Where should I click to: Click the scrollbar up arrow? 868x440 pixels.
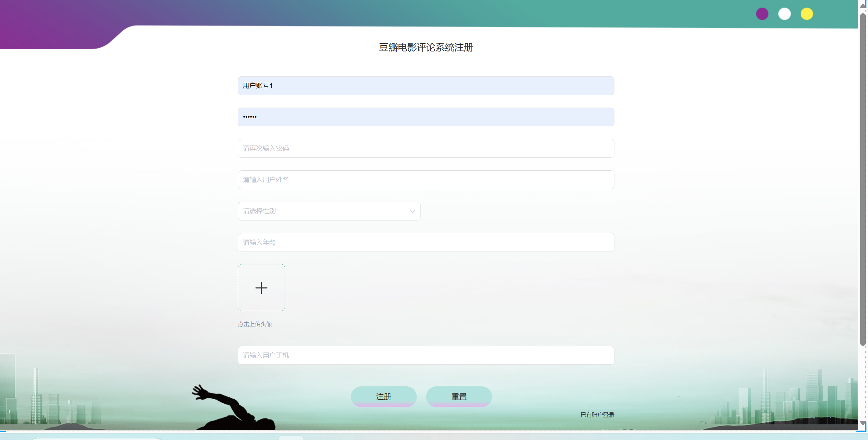coord(862,6)
